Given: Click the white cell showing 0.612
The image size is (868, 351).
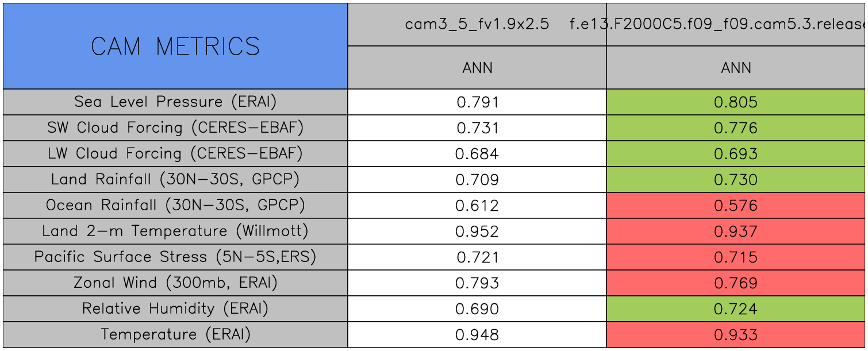Looking at the screenshot, I should click(477, 206).
